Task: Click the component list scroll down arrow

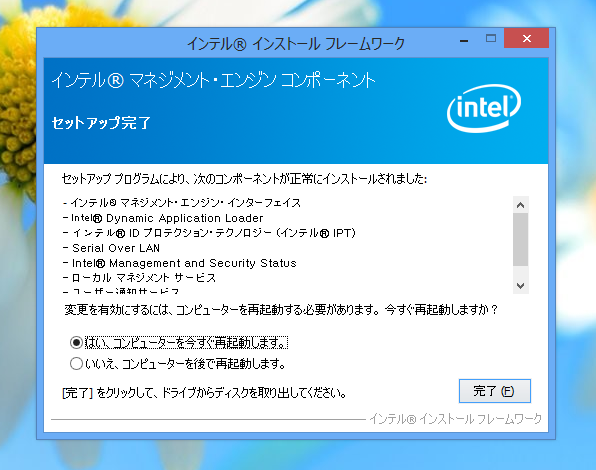Action: [x=520, y=285]
